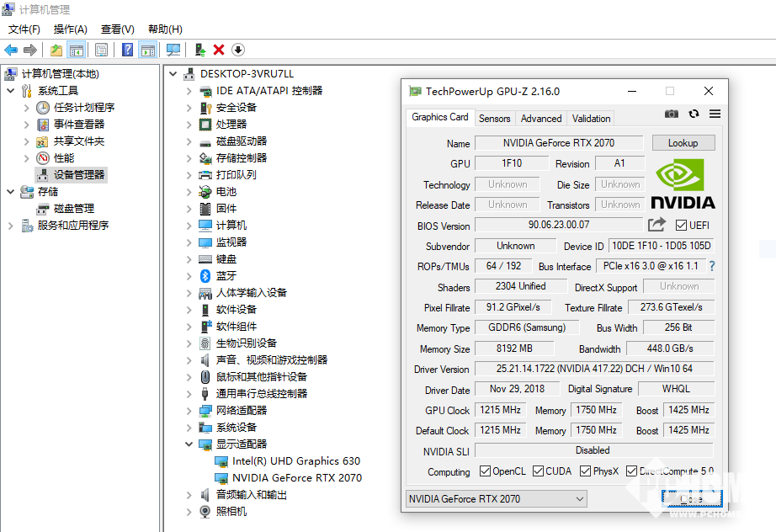Click the GPU-Z refresh icon
776x532 pixels.
tap(694, 114)
